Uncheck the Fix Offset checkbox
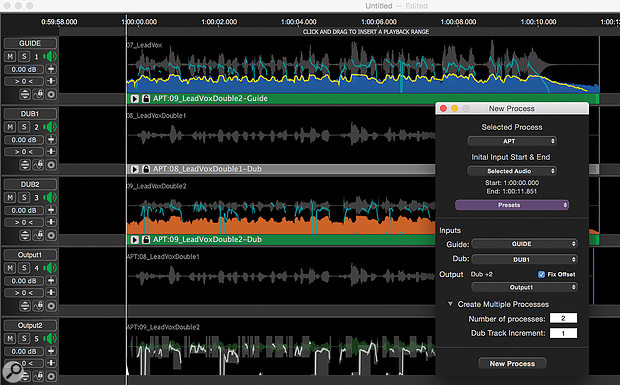This screenshot has height=385, width=620. coord(541,274)
